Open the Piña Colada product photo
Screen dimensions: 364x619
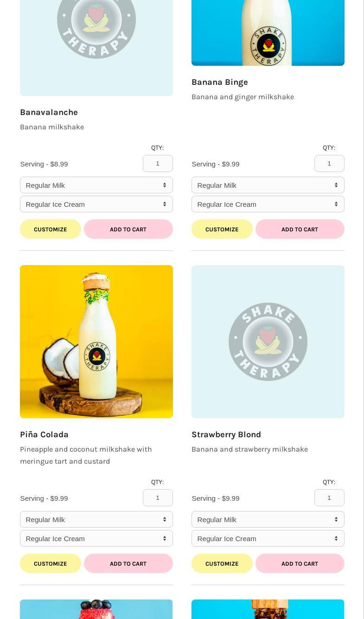tap(96, 341)
